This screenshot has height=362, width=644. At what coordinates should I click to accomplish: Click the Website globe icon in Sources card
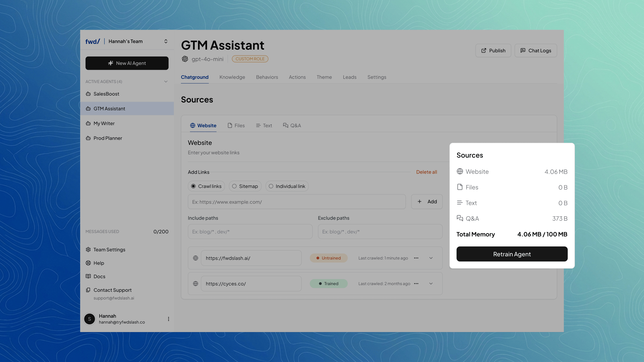point(460,171)
